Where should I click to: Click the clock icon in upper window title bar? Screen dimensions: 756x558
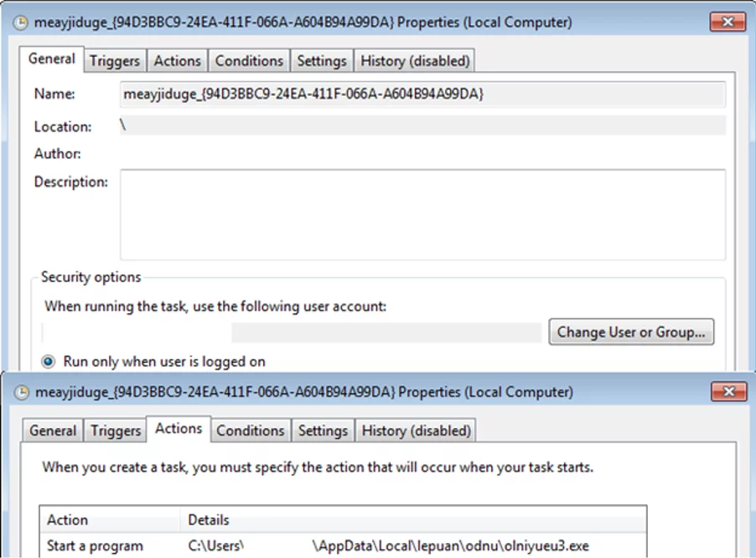click(20, 23)
